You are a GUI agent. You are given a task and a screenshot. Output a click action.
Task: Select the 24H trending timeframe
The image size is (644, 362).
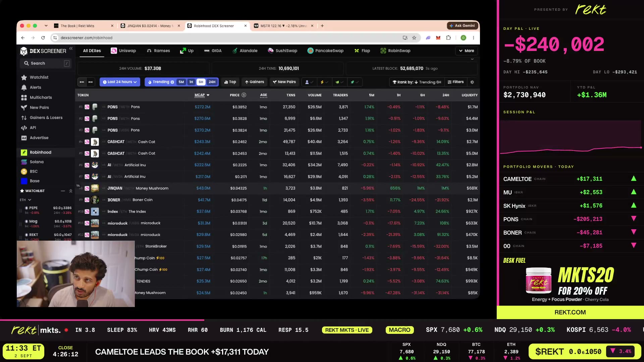click(x=212, y=82)
